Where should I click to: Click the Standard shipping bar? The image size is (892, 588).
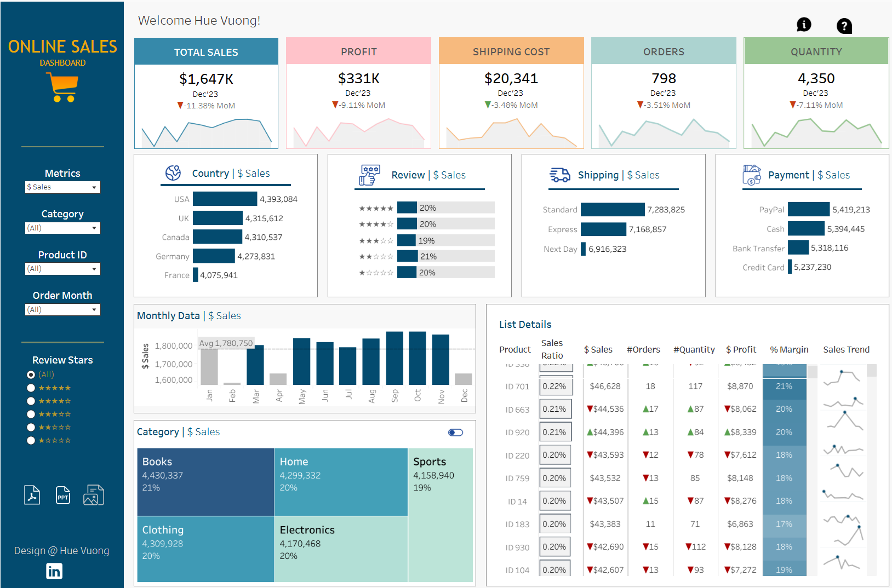click(x=613, y=210)
